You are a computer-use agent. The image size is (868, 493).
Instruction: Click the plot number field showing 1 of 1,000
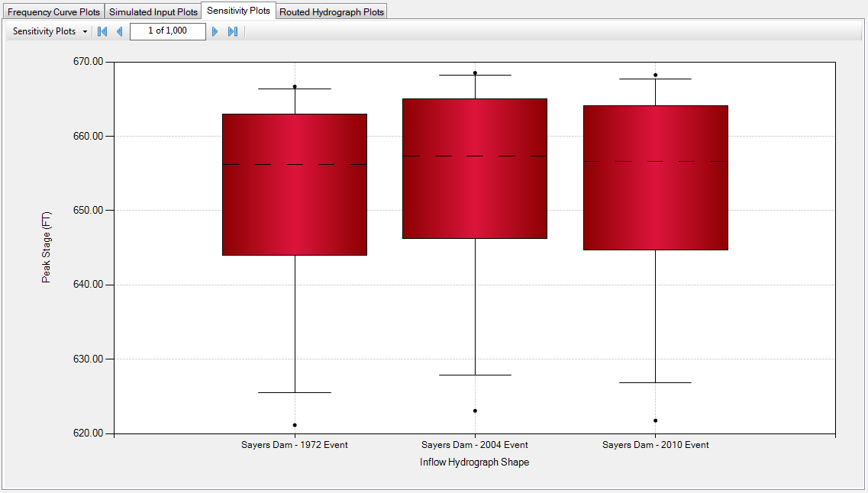pyautogui.click(x=167, y=31)
